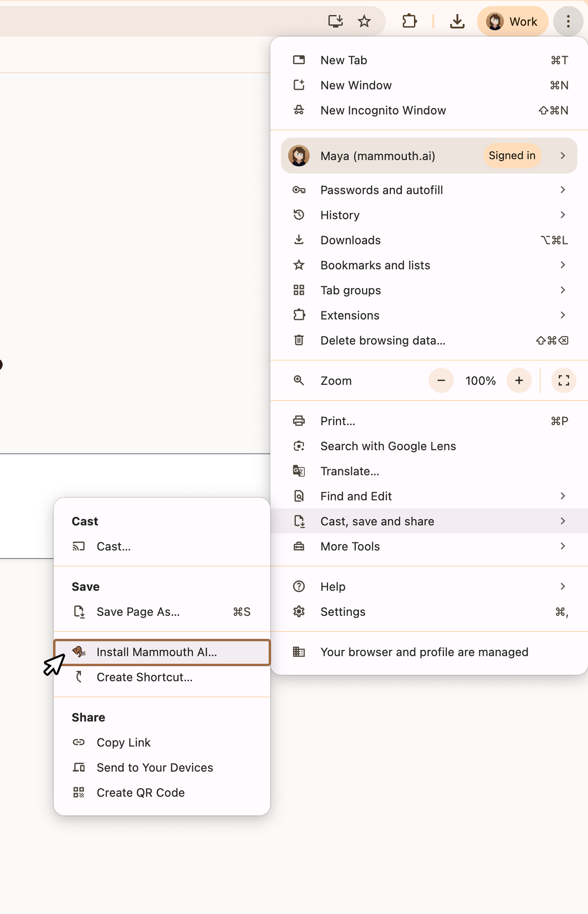Click the trash icon for Delete browsing data
Image resolution: width=588 pixels, height=914 pixels.
[299, 340]
